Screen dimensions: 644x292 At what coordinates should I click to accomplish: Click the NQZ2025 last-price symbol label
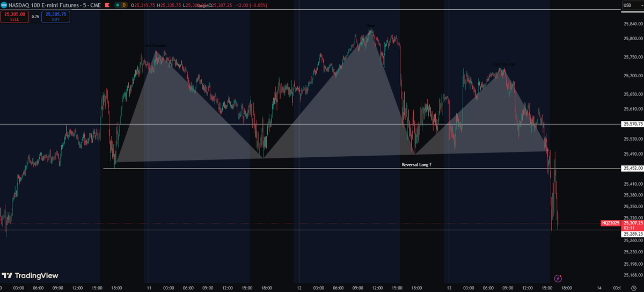tap(611, 223)
